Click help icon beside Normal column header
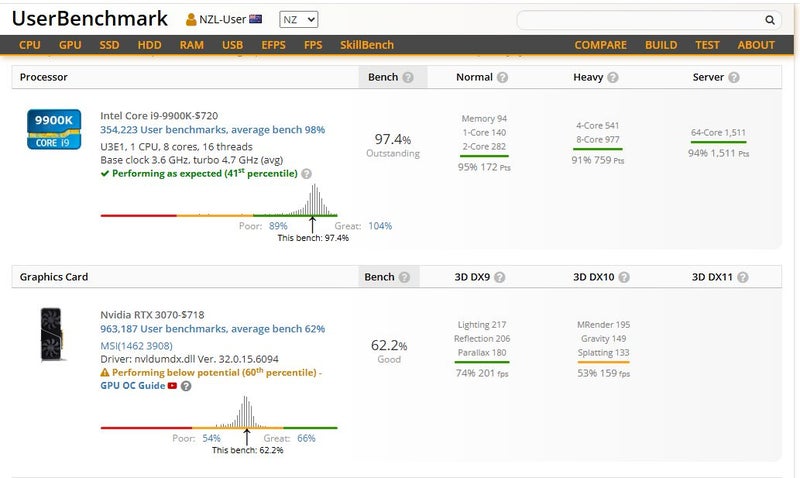The height and width of the screenshot is (478, 800). [503, 77]
